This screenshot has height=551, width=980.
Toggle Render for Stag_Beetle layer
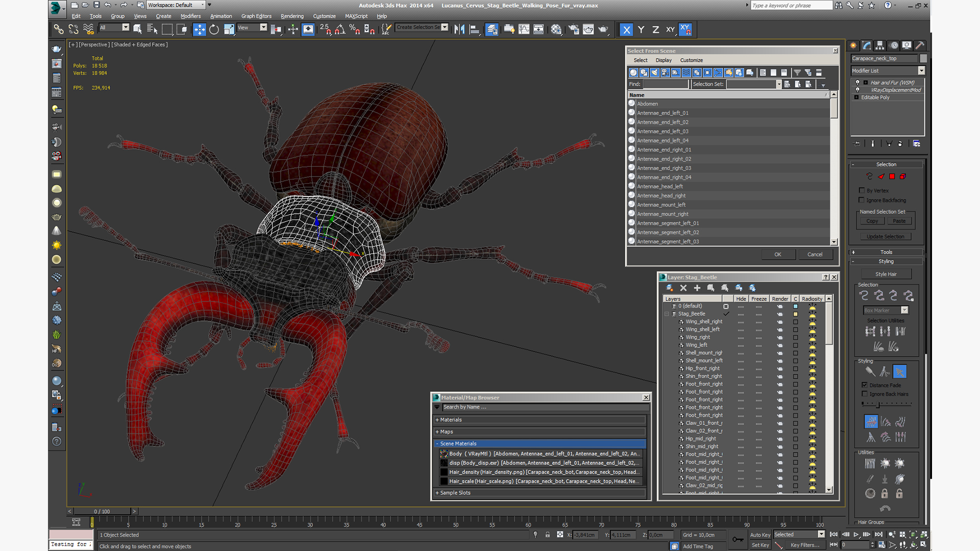(779, 314)
